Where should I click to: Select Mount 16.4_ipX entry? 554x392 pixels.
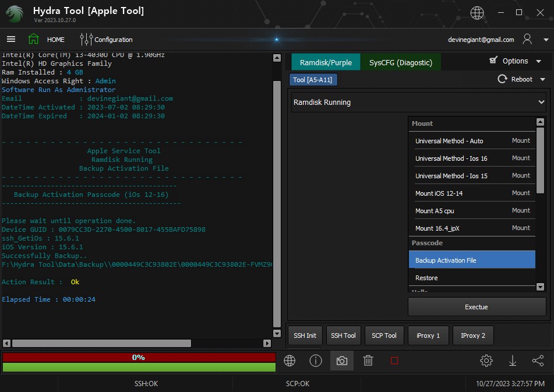tap(472, 228)
